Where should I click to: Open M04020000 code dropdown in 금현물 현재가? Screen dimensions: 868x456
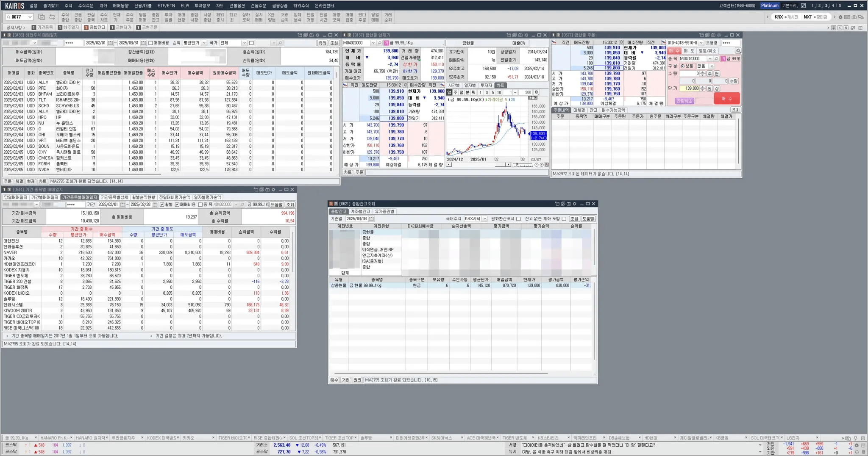pos(373,43)
